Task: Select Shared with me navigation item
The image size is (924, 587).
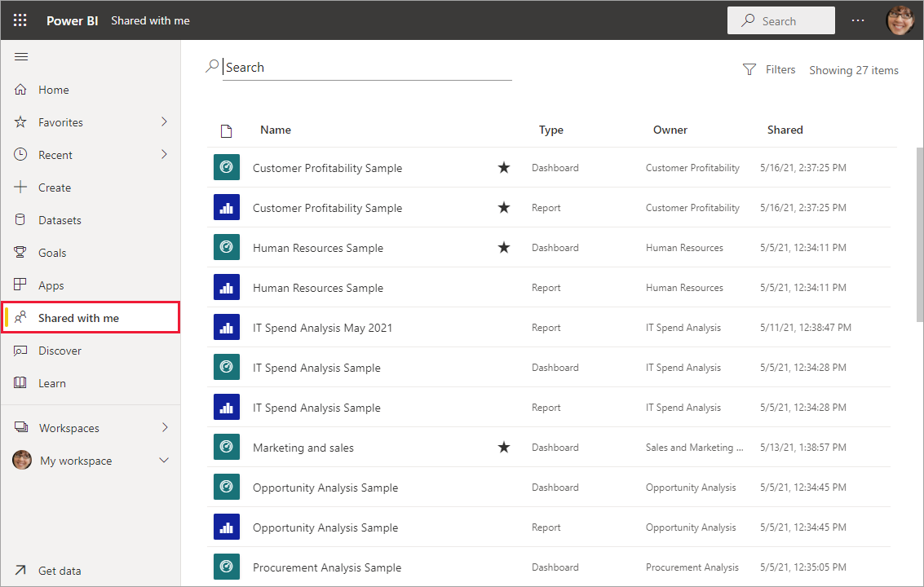Action: coord(91,318)
